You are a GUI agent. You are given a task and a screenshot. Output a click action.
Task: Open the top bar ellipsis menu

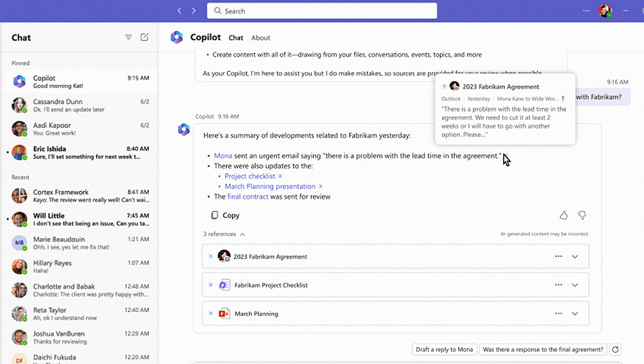pyautogui.click(x=586, y=11)
